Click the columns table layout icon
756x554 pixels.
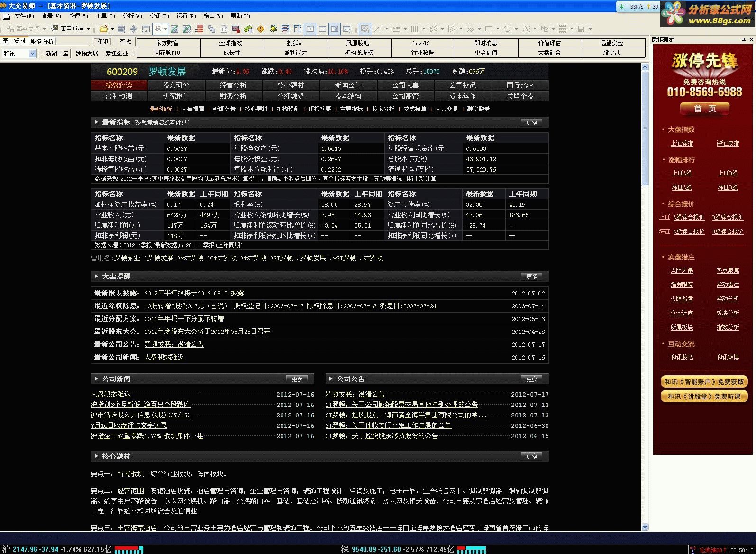click(297, 29)
